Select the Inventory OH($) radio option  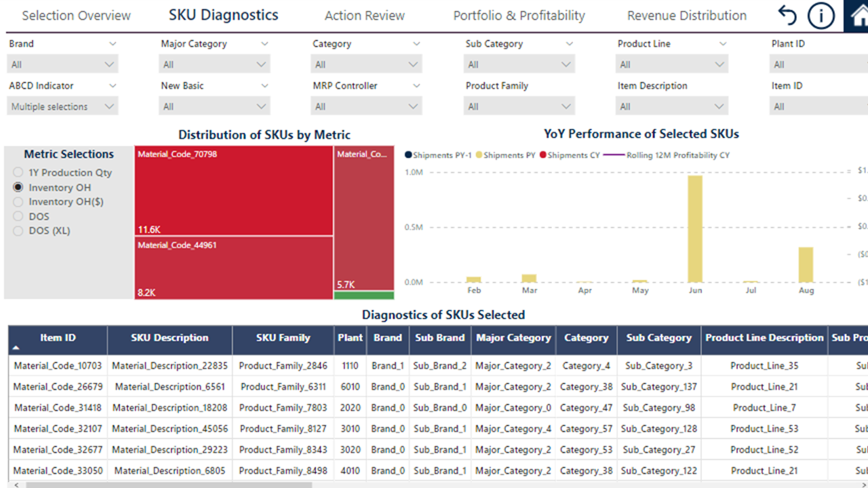coord(18,202)
